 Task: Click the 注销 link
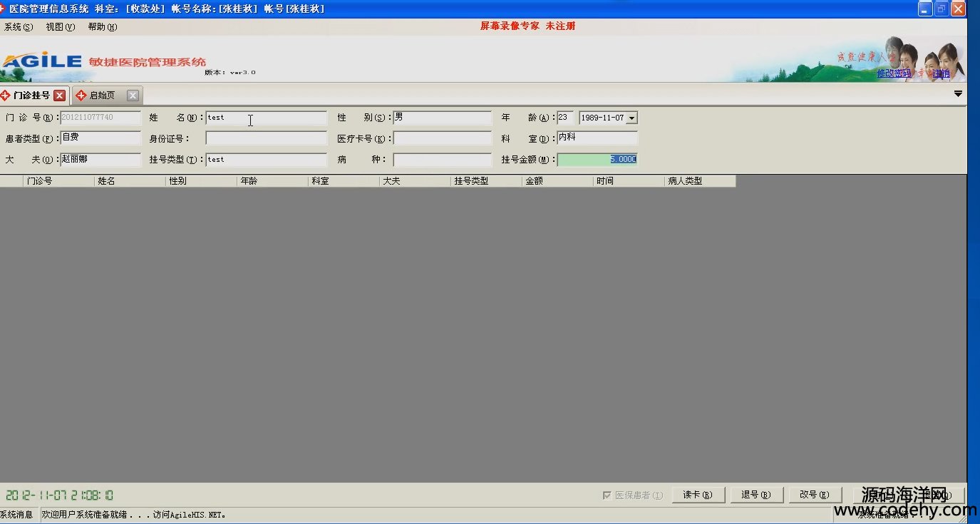pyautogui.click(x=942, y=73)
